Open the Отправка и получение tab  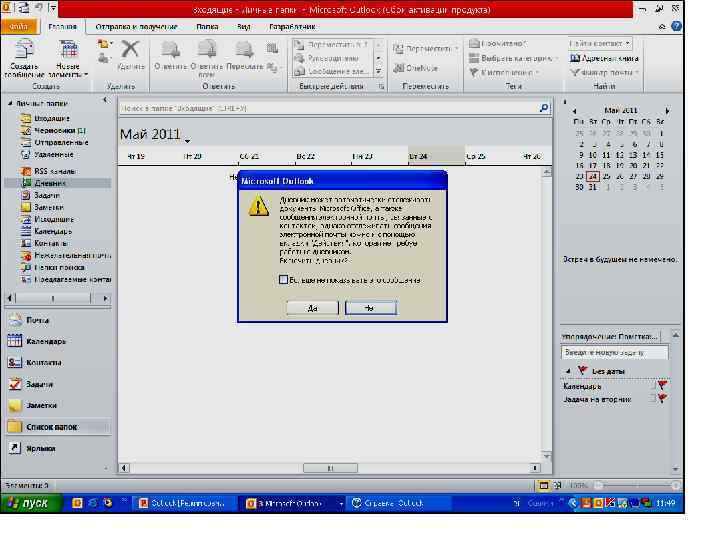[136, 27]
